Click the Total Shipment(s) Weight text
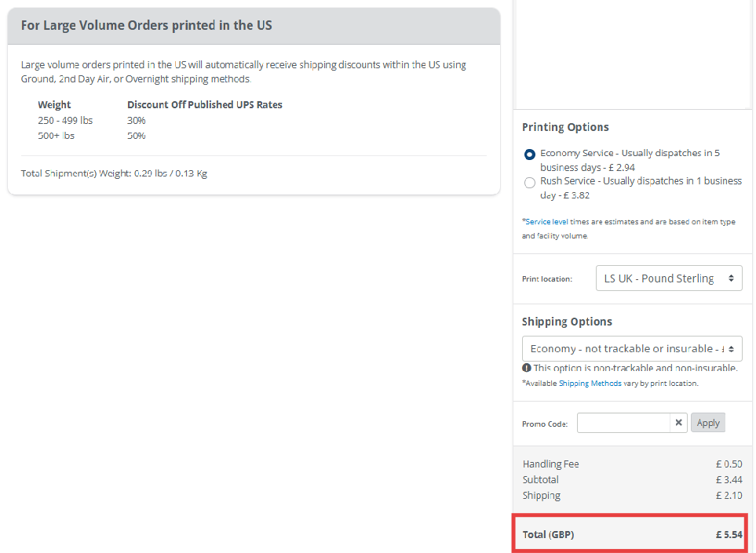 [x=114, y=173]
